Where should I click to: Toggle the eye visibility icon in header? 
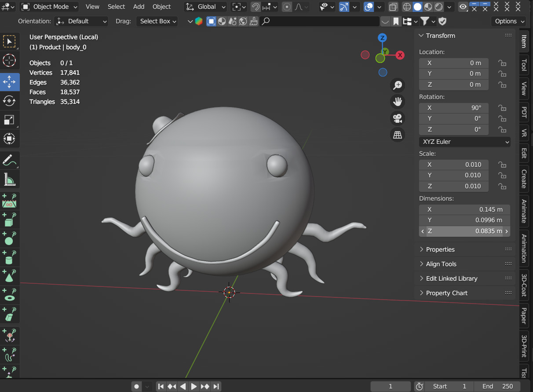pos(463,7)
